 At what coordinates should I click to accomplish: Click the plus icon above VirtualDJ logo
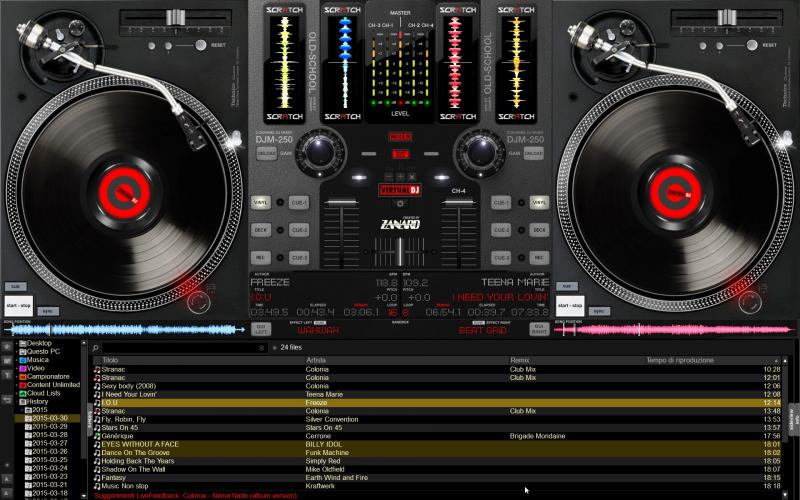point(400,177)
